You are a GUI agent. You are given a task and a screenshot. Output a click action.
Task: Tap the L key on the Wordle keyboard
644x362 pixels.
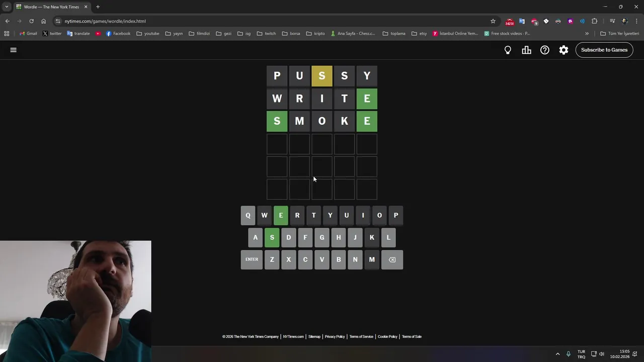[388, 237]
